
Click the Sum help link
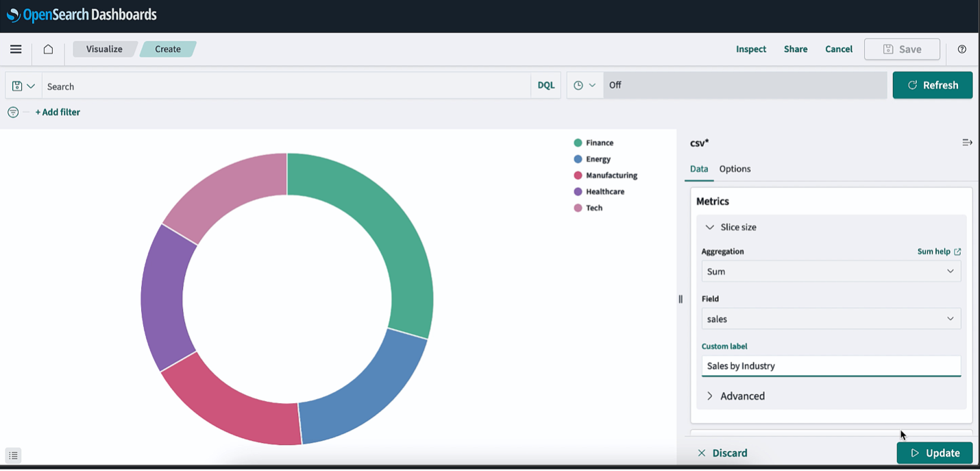pos(939,251)
